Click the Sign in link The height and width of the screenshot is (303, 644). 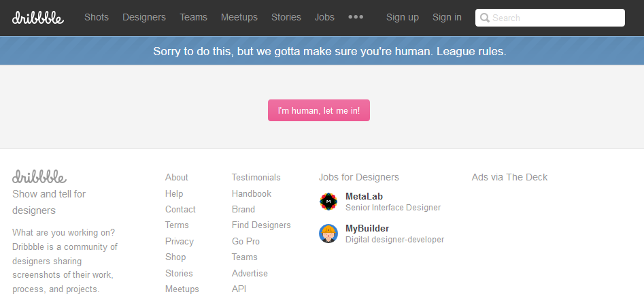[447, 17]
